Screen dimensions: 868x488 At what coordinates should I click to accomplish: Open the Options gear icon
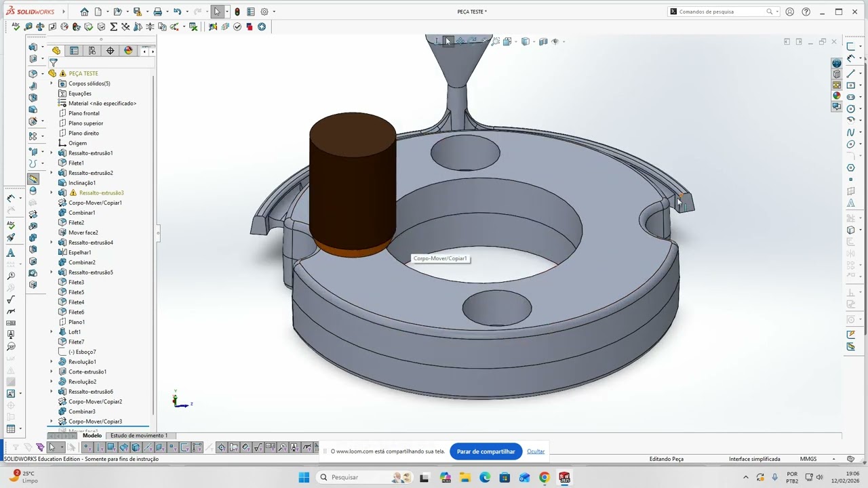click(x=264, y=12)
